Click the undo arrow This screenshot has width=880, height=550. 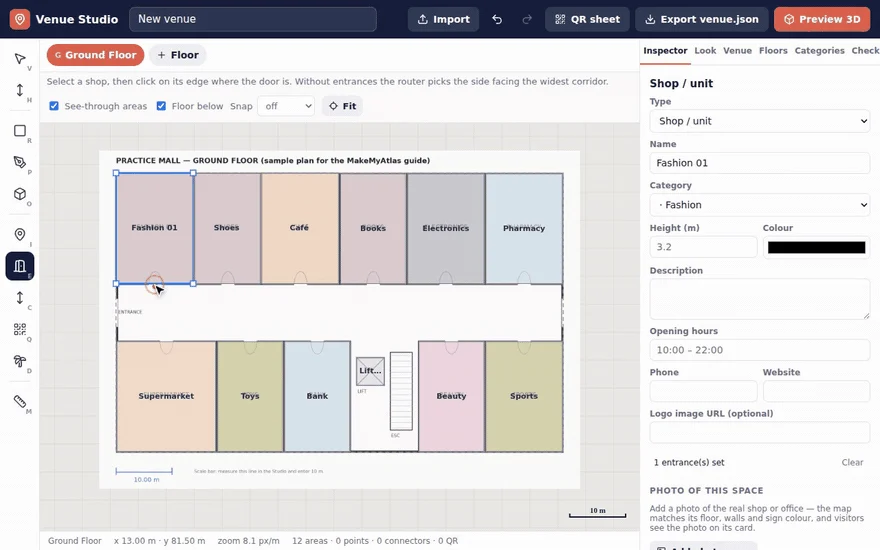[x=497, y=19]
